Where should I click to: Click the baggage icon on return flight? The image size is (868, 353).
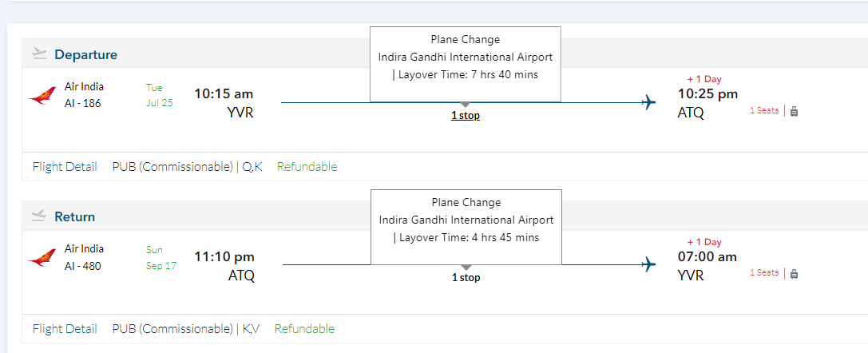click(794, 273)
